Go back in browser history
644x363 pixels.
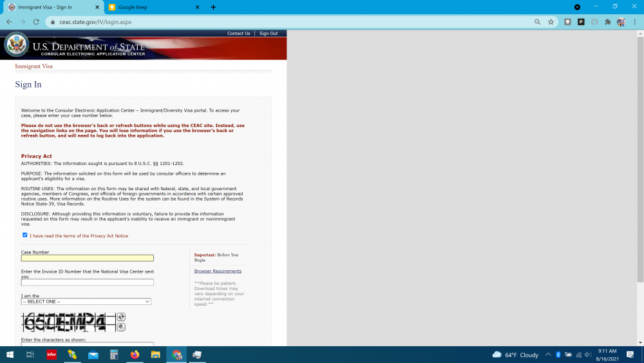[x=9, y=22]
